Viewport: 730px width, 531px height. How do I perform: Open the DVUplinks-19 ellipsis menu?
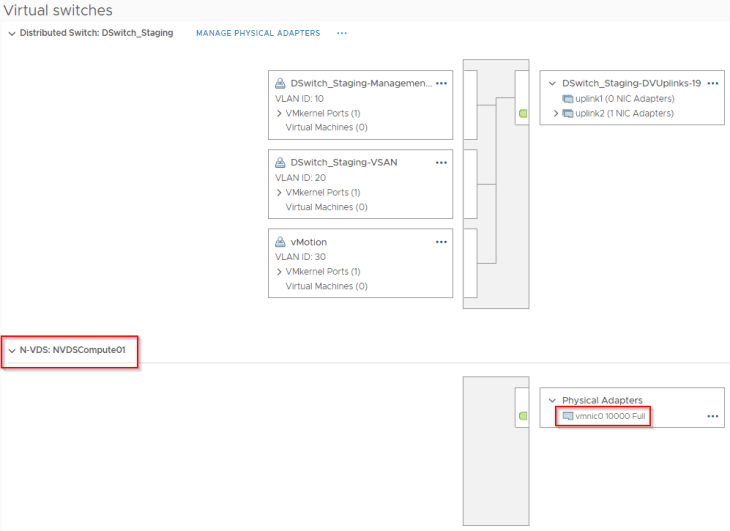point(713,84)
